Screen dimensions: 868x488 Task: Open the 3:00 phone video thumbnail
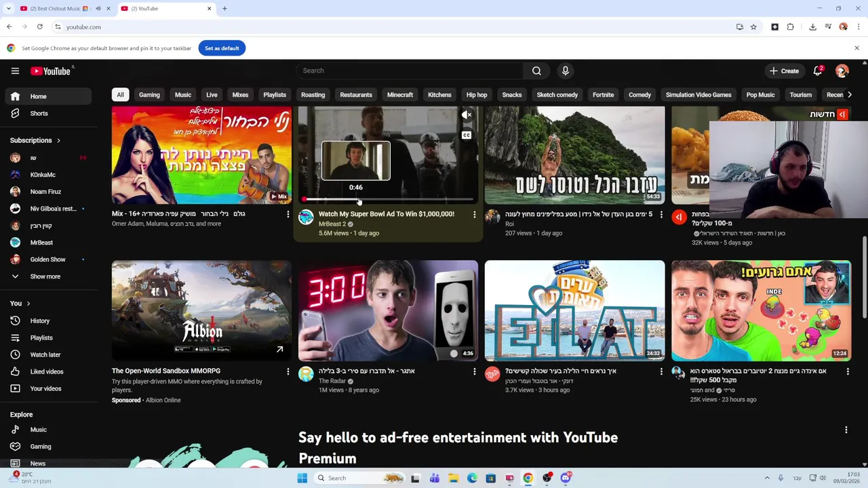tap(388, 310)
